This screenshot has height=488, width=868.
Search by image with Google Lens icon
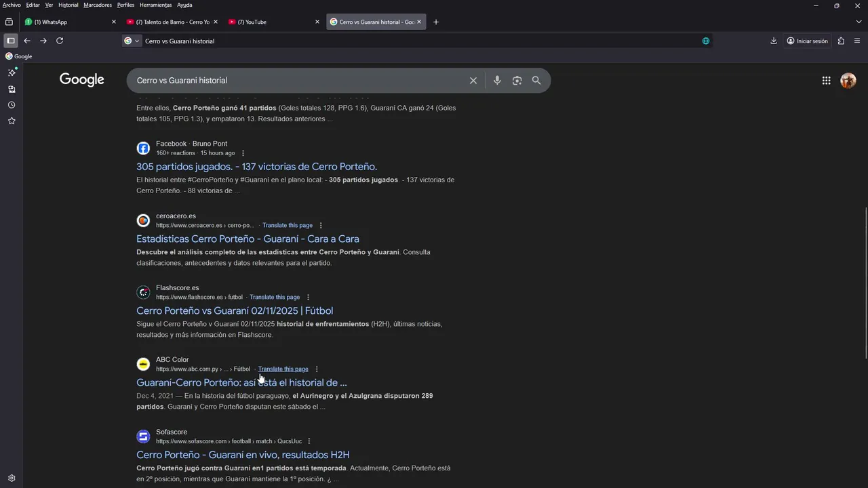point(517,81)
